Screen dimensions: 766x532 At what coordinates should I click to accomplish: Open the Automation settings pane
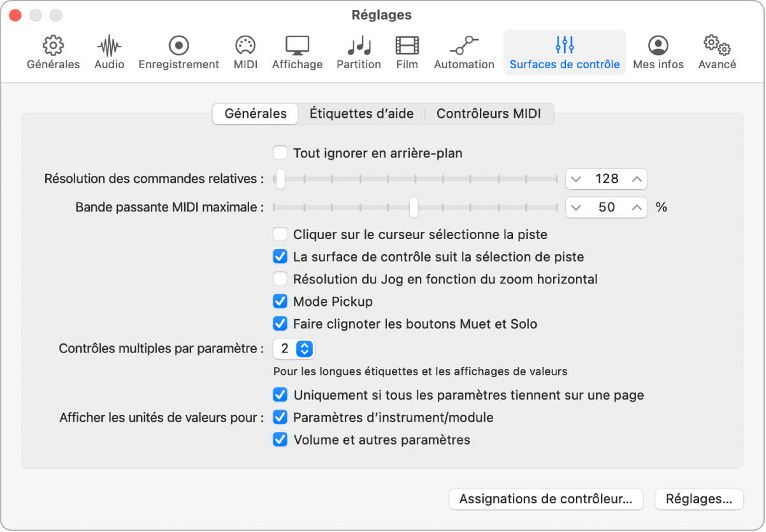[x=463, y=51]
